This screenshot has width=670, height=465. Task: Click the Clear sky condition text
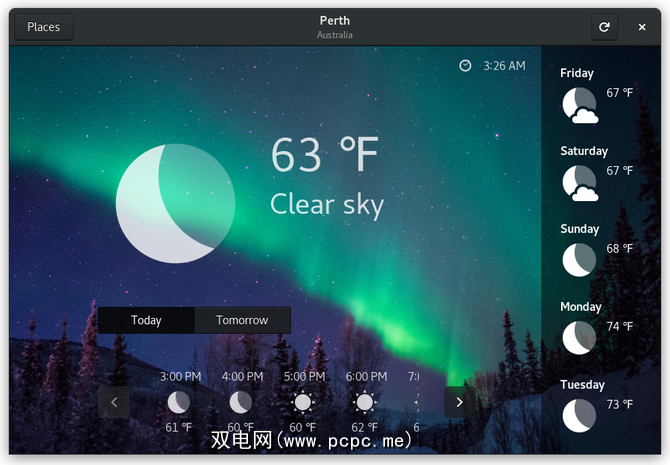[327, 205]
